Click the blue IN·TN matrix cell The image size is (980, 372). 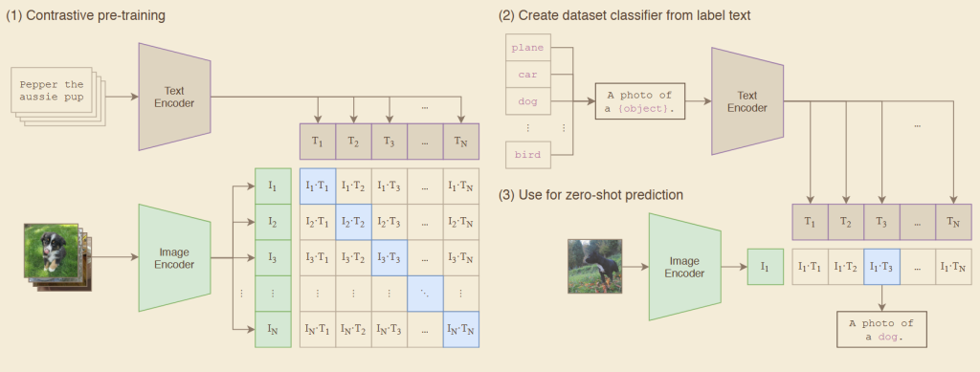click(x=461, y=330)
